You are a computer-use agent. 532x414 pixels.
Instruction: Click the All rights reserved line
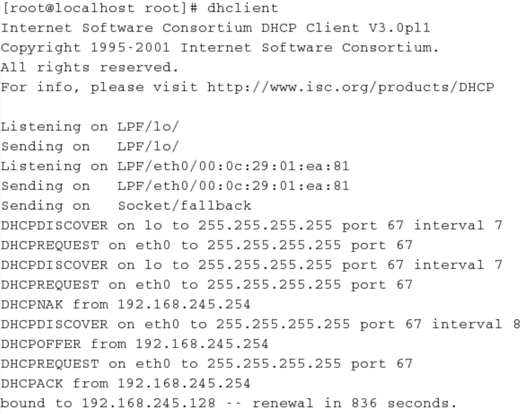click(90, 67)
